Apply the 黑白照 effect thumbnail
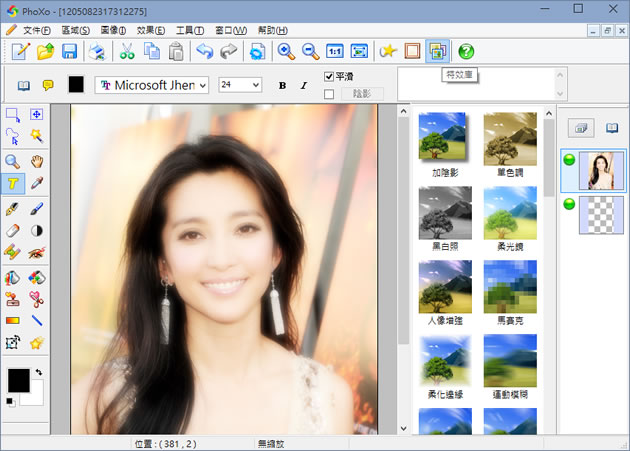Screen dimensions: 630x451 click(445, 213)
